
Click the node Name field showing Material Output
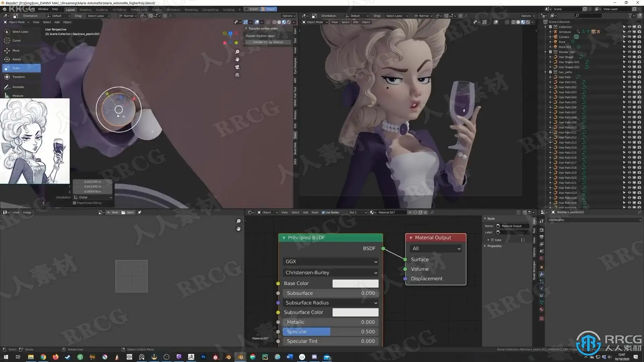[x=513, y=226]
